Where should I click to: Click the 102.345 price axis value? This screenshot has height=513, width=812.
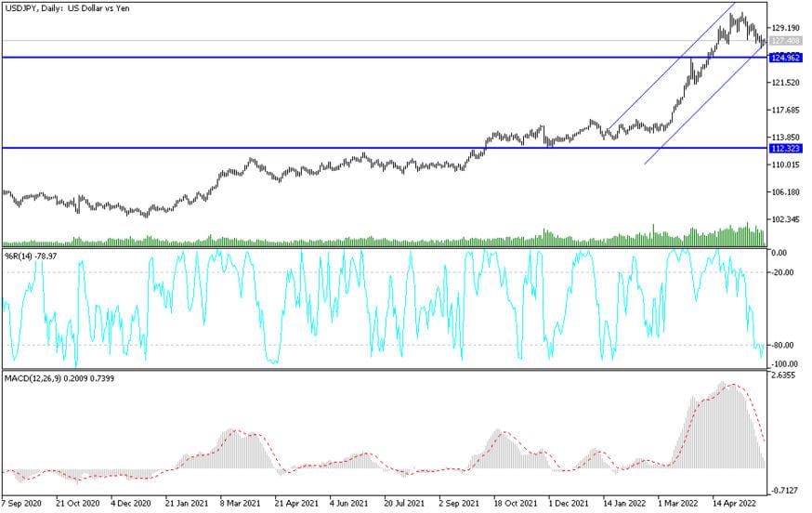click(x=785, y=219)
